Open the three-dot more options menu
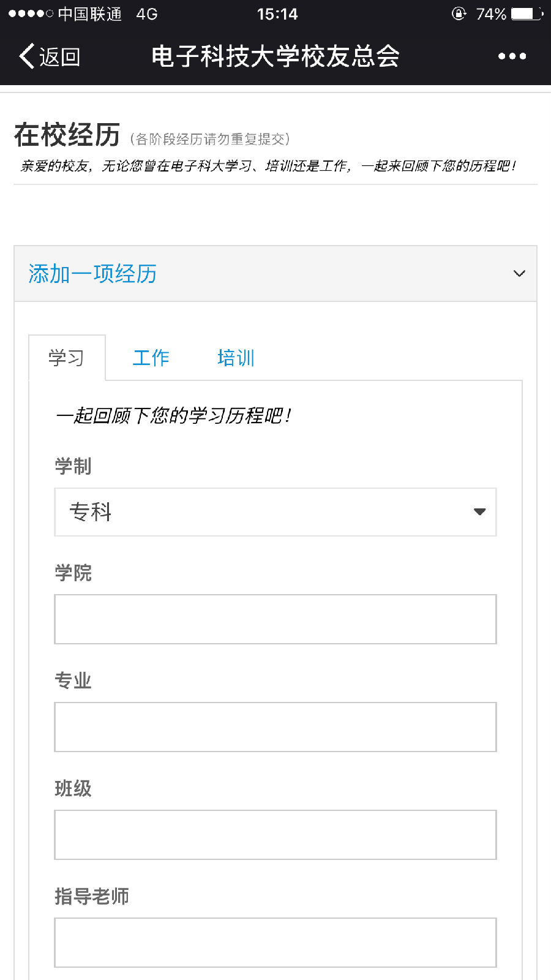This screenshot has height=980, width=551. 512,56
